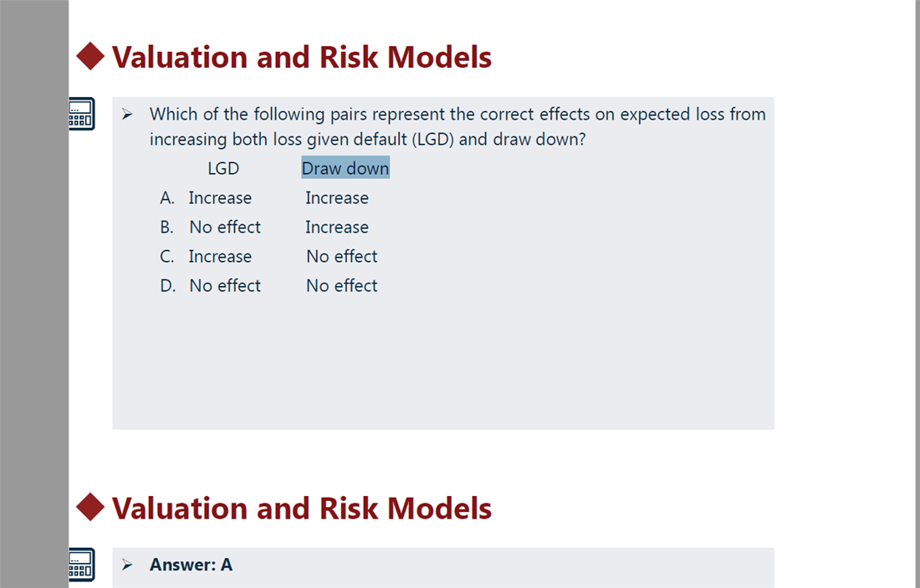Choose option letter C in the answer list
This screenshot has width=920, height=588.
pyautogui.click(x=167, y=257)
